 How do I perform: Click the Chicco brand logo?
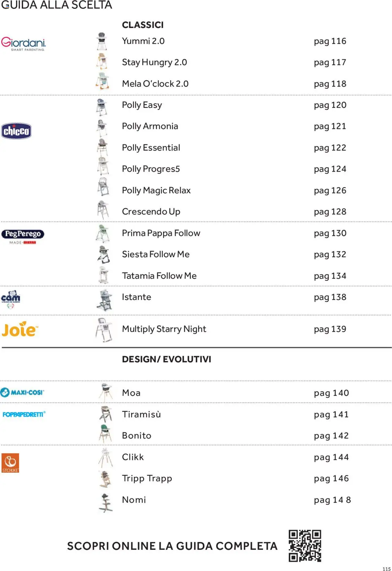[16, 131]
